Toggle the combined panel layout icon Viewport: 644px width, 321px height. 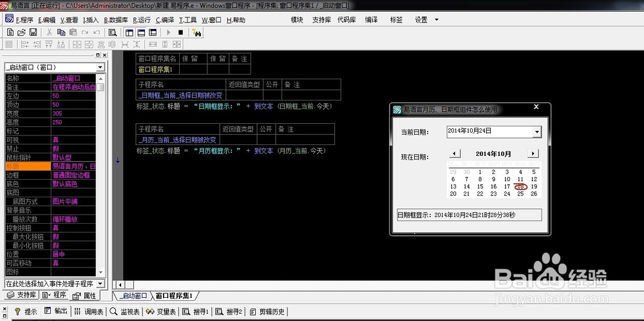coord(153,32)
